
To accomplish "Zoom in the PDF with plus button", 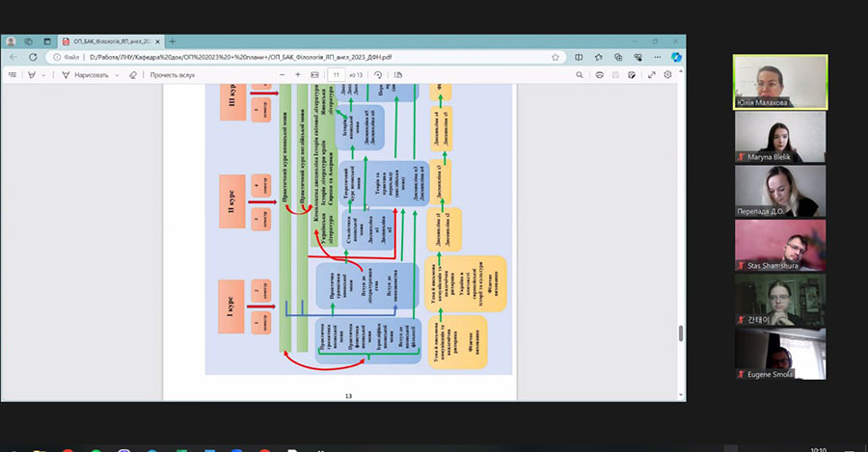I will (x=299, y=74).
